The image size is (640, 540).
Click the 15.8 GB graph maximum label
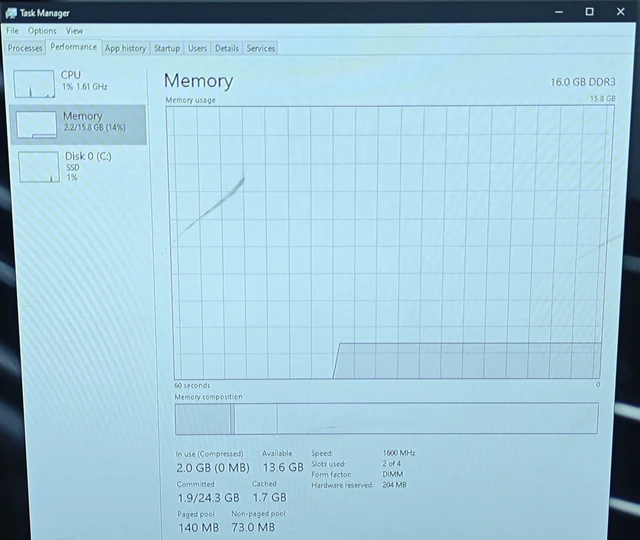(x=602, y=98)
